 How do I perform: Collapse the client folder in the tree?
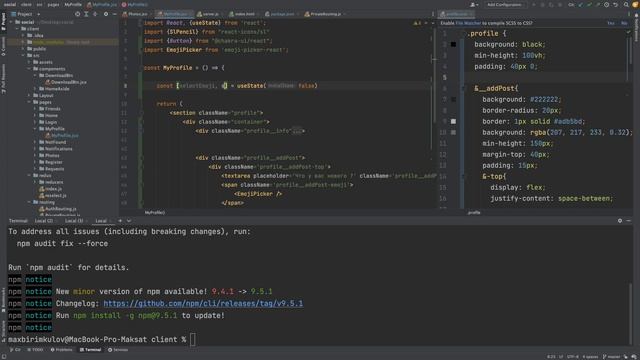point(17,29)
